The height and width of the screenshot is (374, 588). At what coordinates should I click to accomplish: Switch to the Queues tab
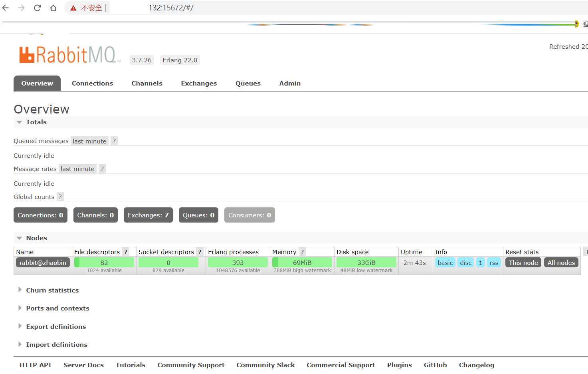(x=248, y=84)
